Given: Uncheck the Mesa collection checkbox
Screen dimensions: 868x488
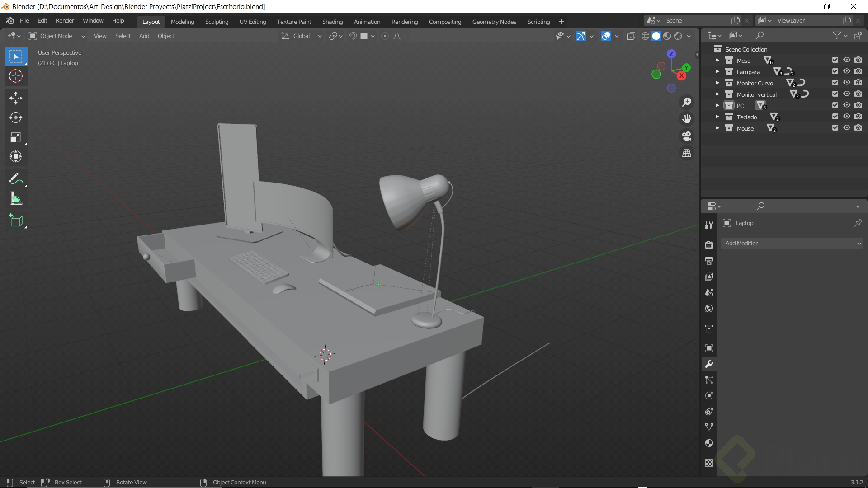Looking at the screenshot, I should tap(835, 60).
